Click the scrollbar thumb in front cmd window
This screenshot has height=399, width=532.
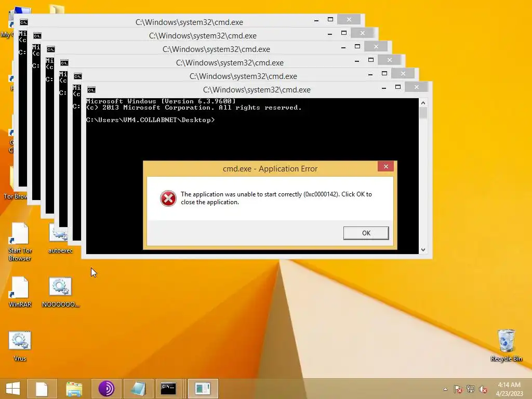point(423,113)
